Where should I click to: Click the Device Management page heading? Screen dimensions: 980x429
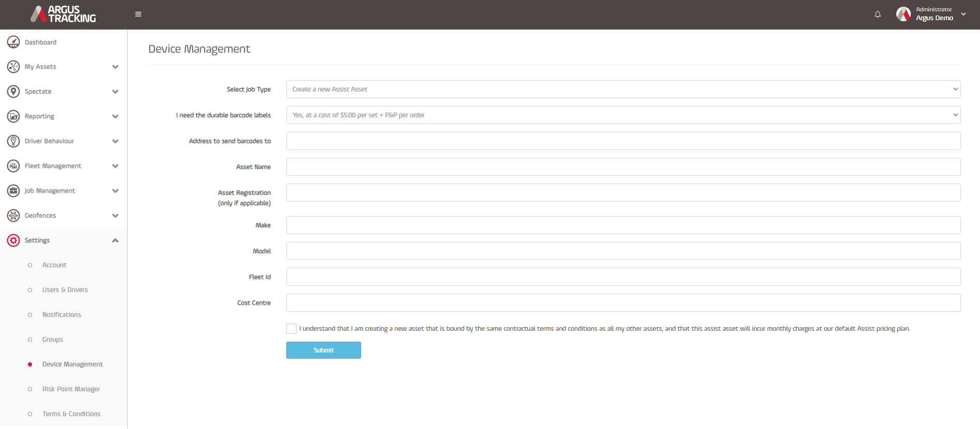coord(199,49)
